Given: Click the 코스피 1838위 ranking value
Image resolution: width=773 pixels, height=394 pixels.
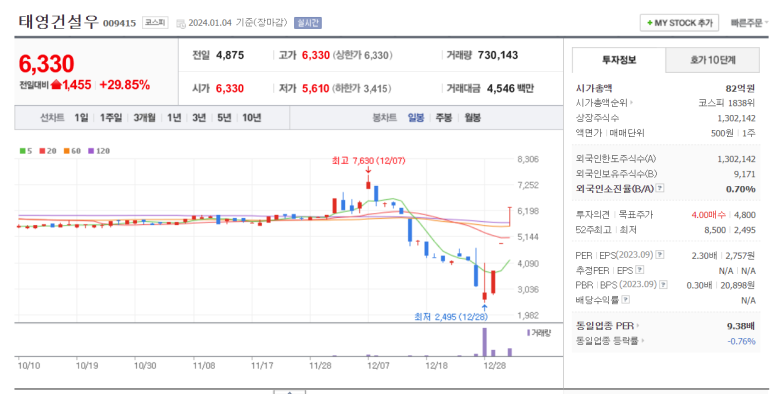Looking at the screenshot, I should click(727, 103).
